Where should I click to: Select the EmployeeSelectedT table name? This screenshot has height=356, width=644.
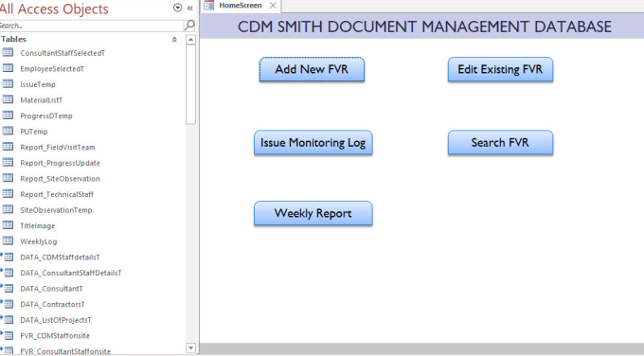point(52,69)
